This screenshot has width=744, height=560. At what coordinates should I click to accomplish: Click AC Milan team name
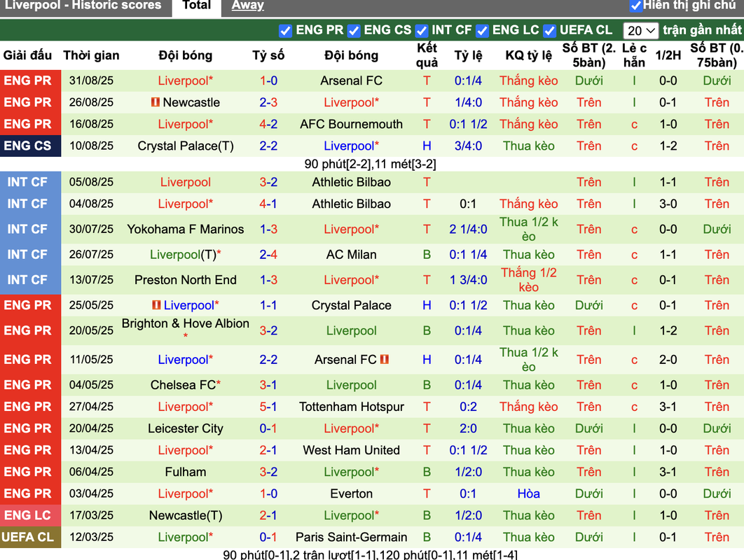[x=351, y=255]
